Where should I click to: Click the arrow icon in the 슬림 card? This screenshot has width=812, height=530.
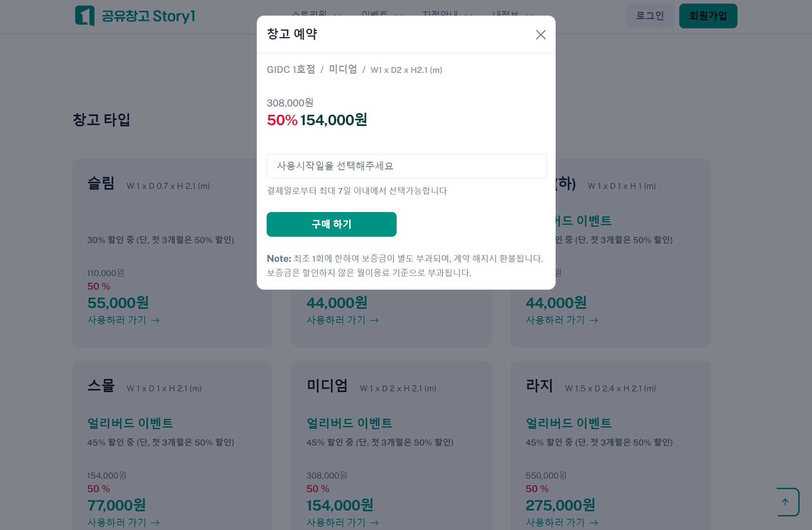[x=155, y=320]
